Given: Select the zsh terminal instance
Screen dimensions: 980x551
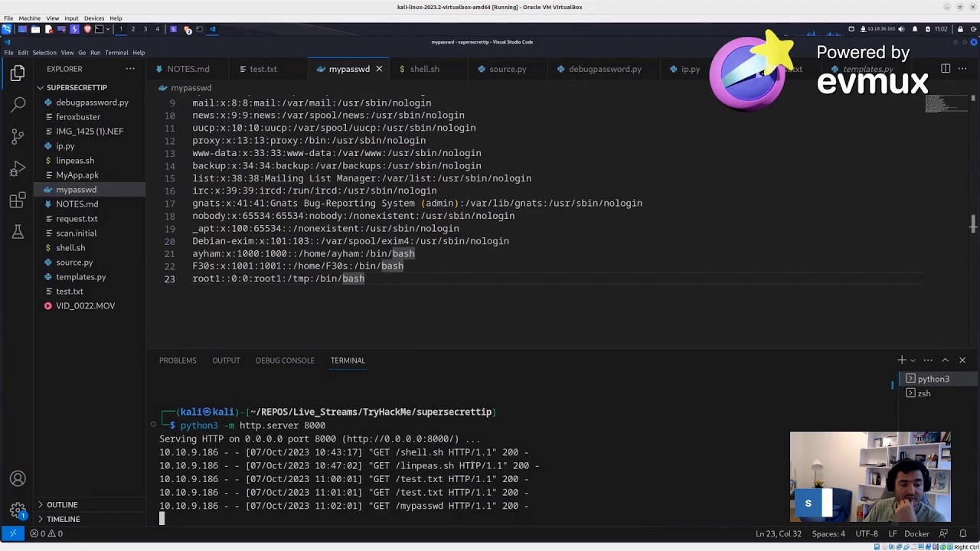Looking at the screenshot, I should pyautogui.click(x=937, y=393).
